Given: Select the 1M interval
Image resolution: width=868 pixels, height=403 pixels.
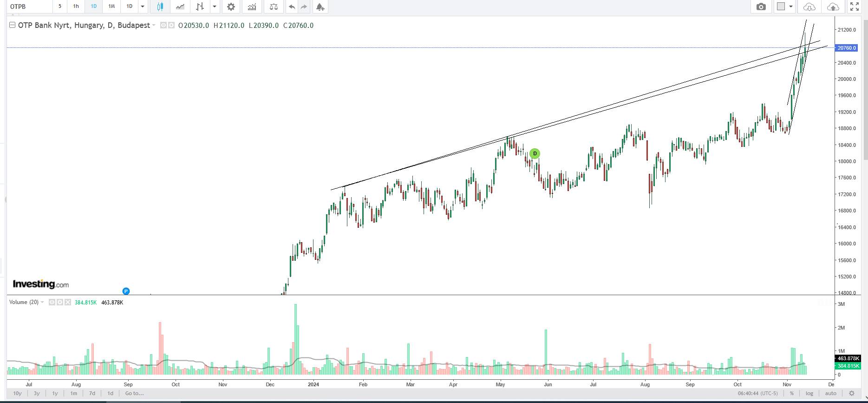Looking at the screenshot, I should click(x=111, y=7).
